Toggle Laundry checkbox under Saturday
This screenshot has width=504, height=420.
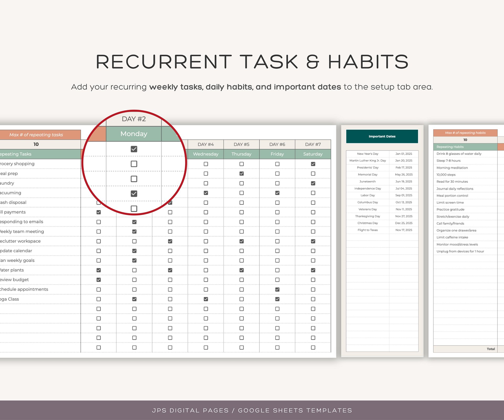point(313,183)
